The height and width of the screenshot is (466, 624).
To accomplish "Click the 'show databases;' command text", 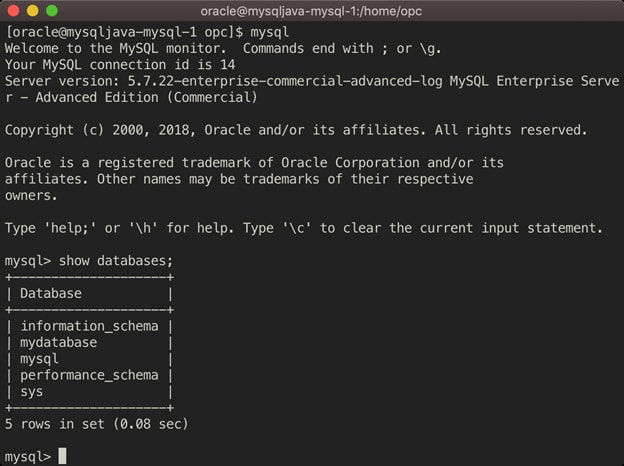I will tap(116, 260).
